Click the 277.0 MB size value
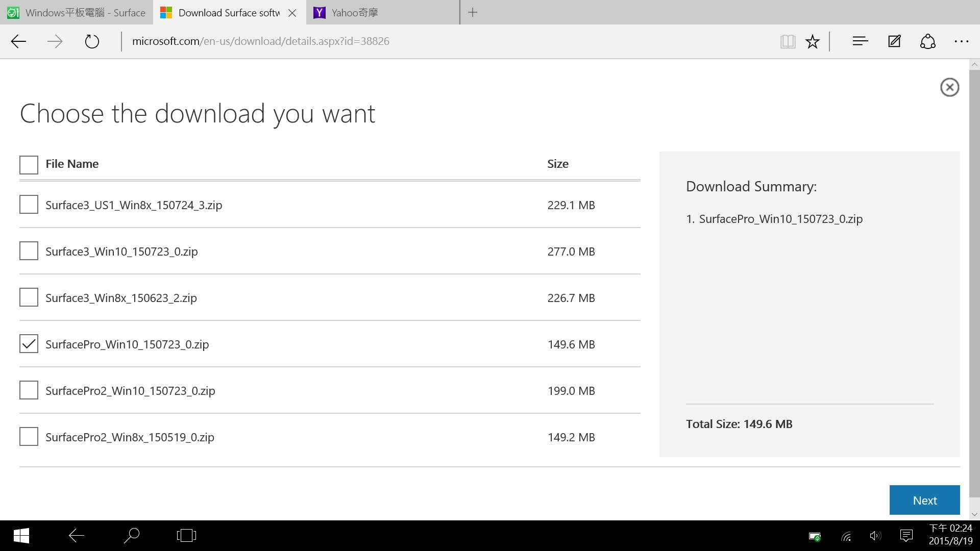This screenshot has height=551, width=980. pos(571,252)
